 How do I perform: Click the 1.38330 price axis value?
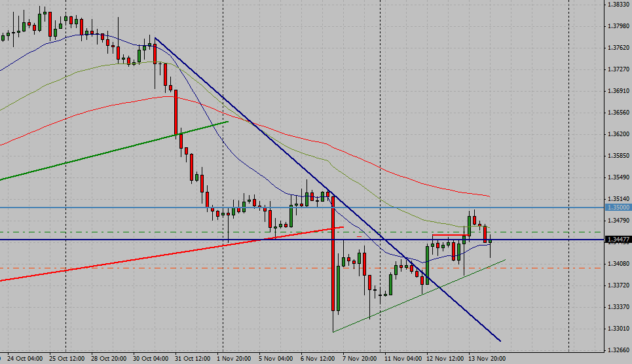[x=618, y=5]
